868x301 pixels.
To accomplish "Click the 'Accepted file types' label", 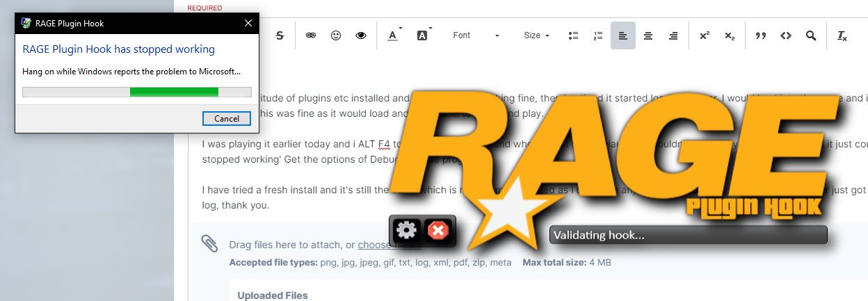I will pyautogui.click(x=273, y=263).
